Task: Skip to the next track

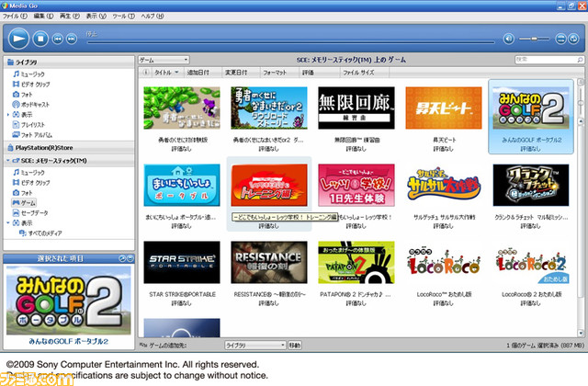Action: (x=72, y=39)
